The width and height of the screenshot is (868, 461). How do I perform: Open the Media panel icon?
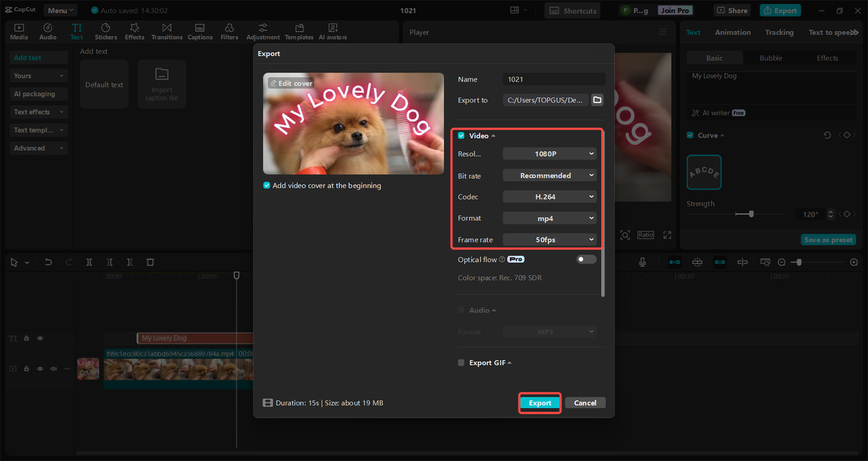tap(19, 31)
